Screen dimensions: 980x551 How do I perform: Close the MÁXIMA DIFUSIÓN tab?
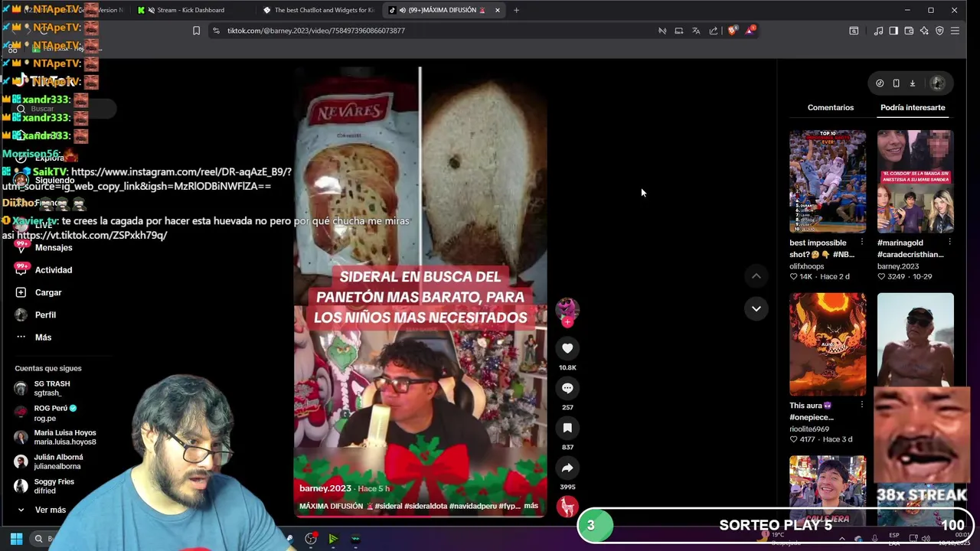coord(498,10)
